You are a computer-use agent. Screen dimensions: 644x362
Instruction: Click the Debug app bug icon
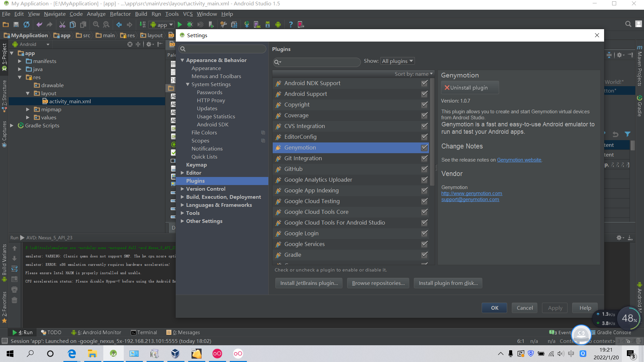(190, 24)
